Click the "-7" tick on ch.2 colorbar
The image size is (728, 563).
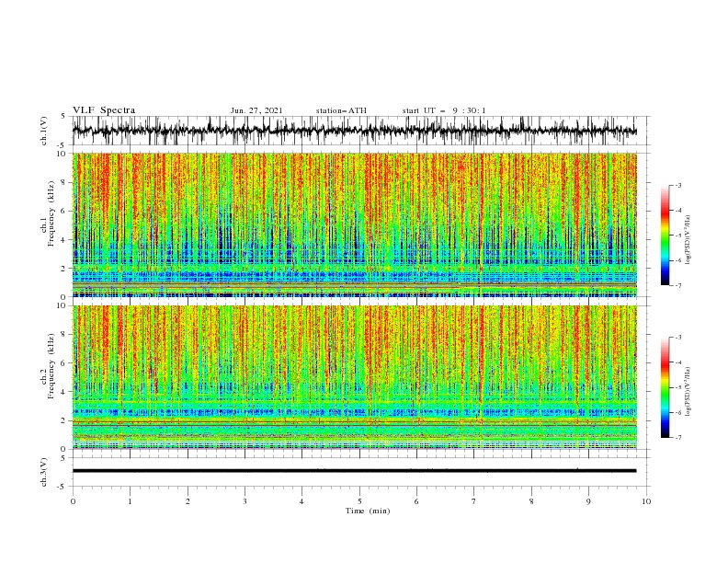(x=677, y=438)
